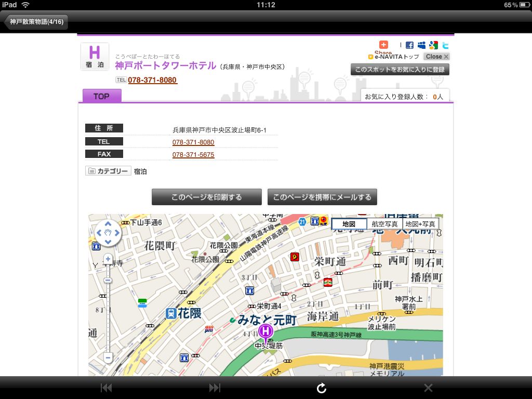
Task: Pan the map right with the arrow
Action: (x=117, y=233)
